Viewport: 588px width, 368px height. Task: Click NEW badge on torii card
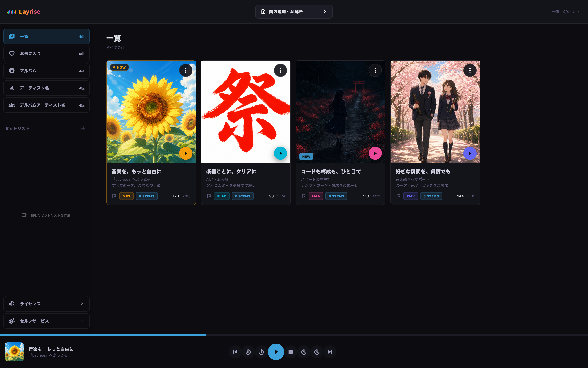coord(306,156)
